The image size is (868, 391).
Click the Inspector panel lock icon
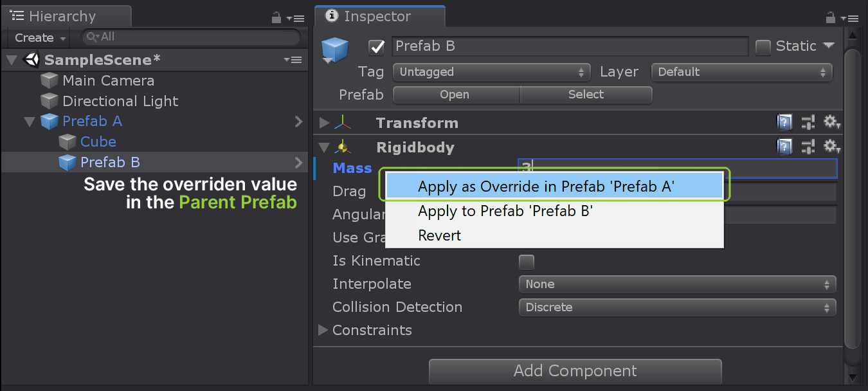click(x=830, y=18)
